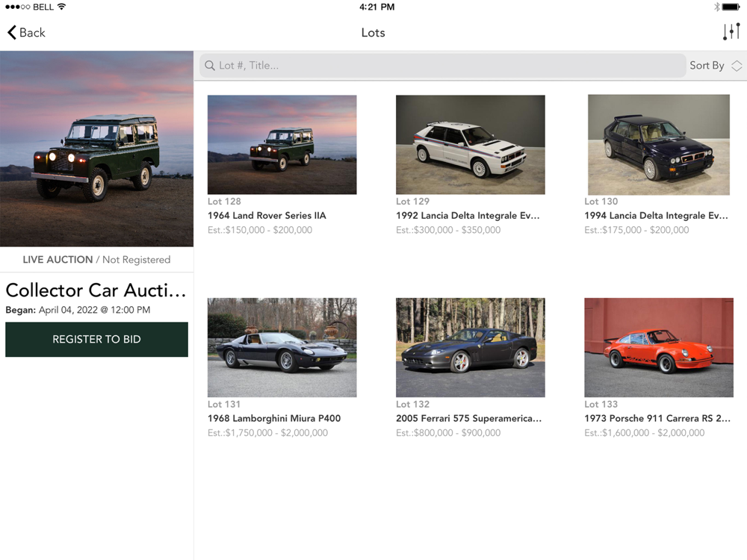Open the large auction cover image
The width and height of the screenshot is (747, 560).
tap(96, 149)
